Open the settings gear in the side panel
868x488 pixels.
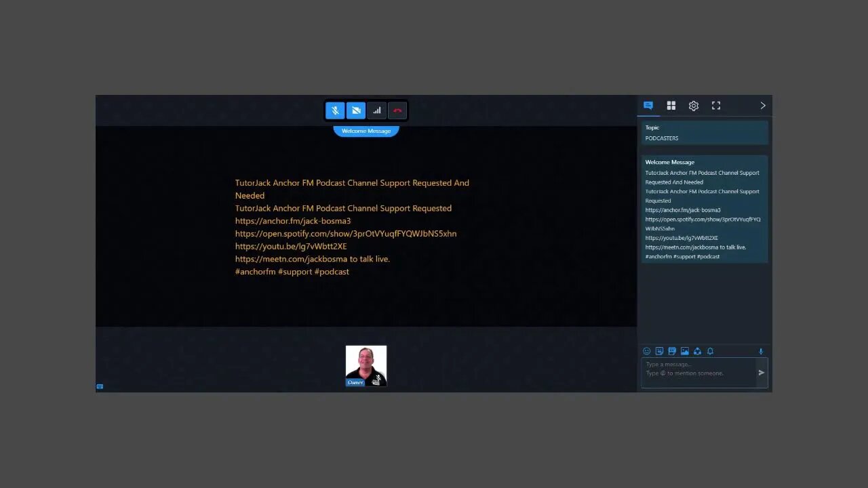[694, 106]
